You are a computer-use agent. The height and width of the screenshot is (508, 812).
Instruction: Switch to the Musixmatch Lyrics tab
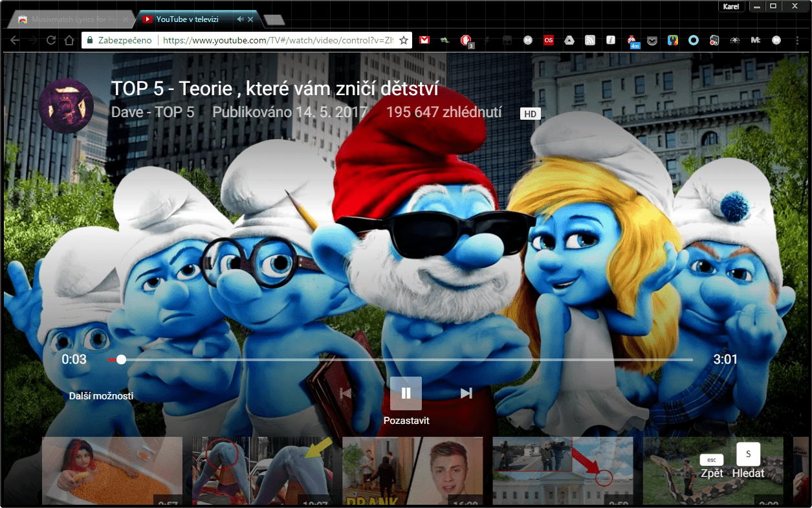[70, 19]
